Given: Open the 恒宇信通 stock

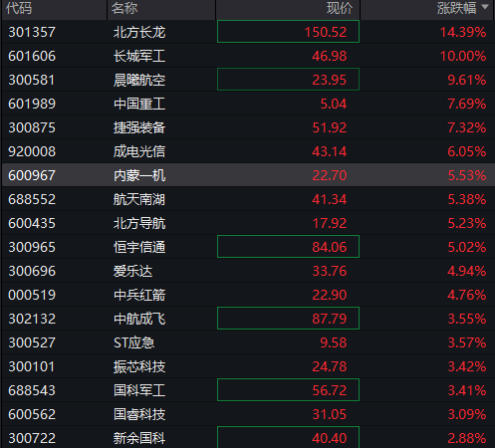Looking at the screenshot, I should click(139, 247).
